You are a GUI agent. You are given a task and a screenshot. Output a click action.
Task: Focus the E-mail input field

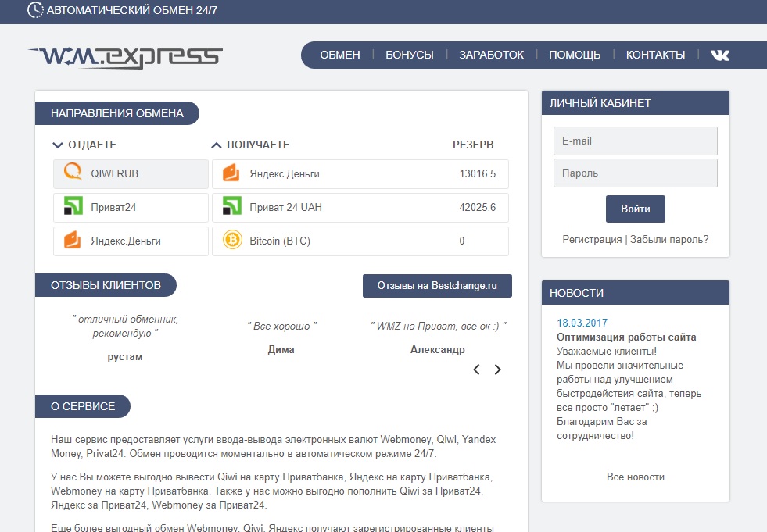point(636,141)
